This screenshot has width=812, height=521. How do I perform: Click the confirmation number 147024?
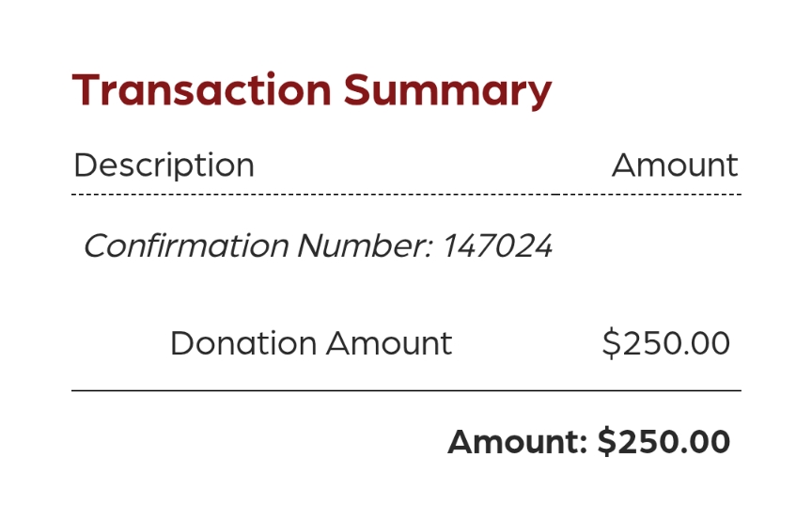click(497, 246)
